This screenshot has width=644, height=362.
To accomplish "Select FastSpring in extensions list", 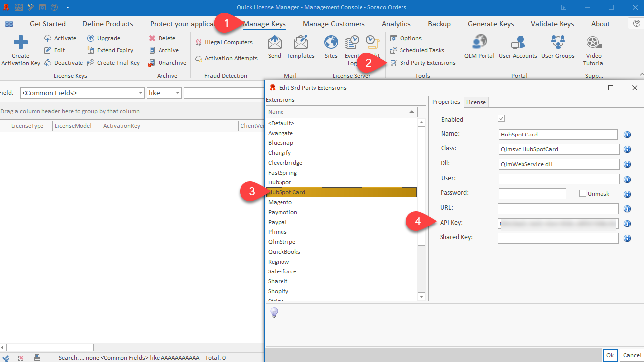I will point(342,173).
